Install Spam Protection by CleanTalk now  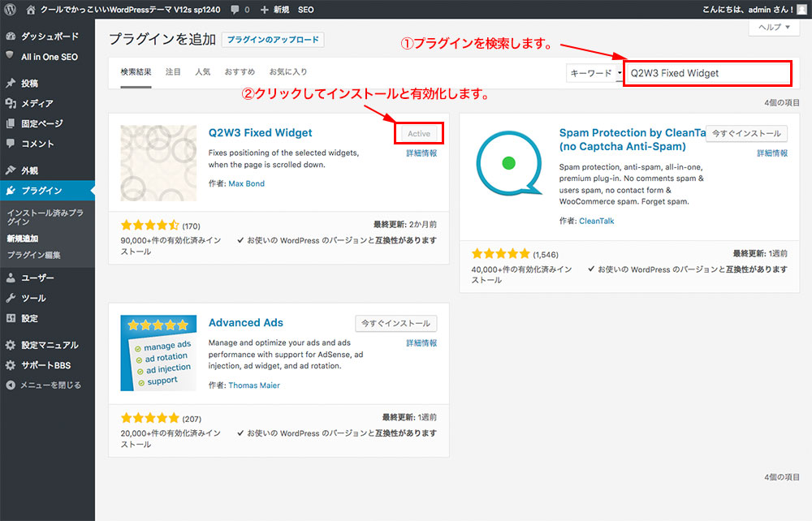[746, 133]
